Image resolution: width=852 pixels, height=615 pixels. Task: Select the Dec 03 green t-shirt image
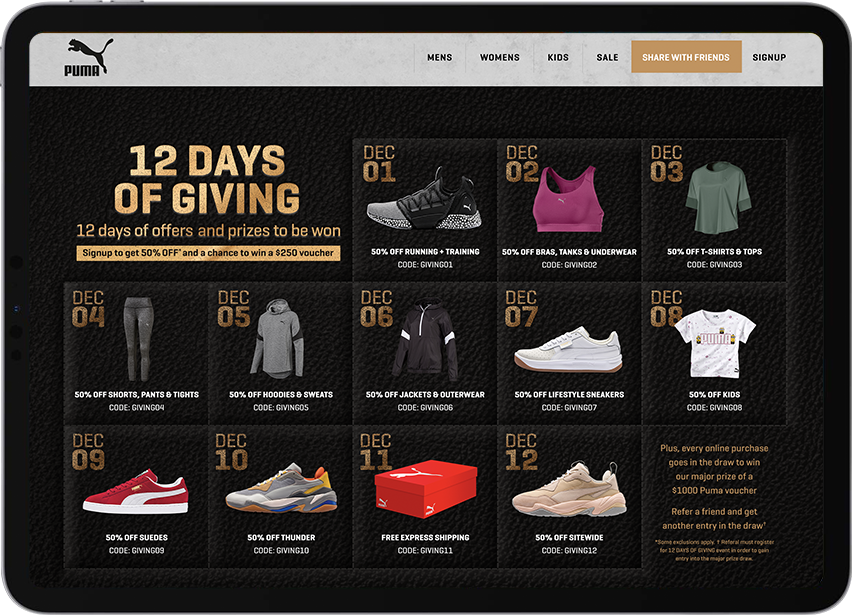[x=718, y=197]
